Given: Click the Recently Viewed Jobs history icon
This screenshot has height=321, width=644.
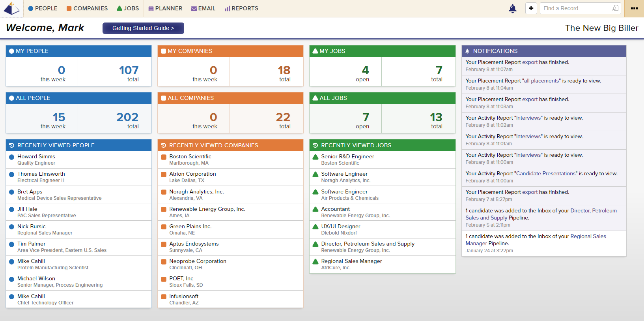Looking at the screenshot, I should click(315, 145).
